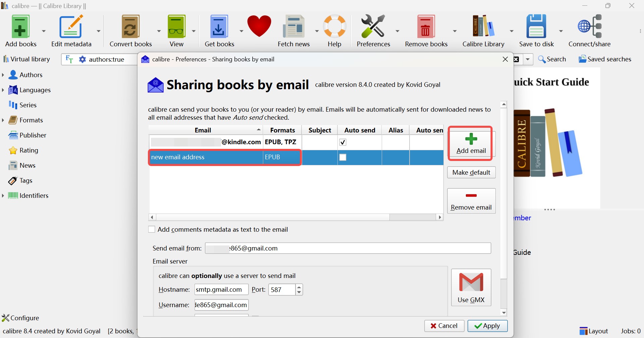Screen dimensions: 644x338
Task: Click the Get books icon
Action: point(219,30)
